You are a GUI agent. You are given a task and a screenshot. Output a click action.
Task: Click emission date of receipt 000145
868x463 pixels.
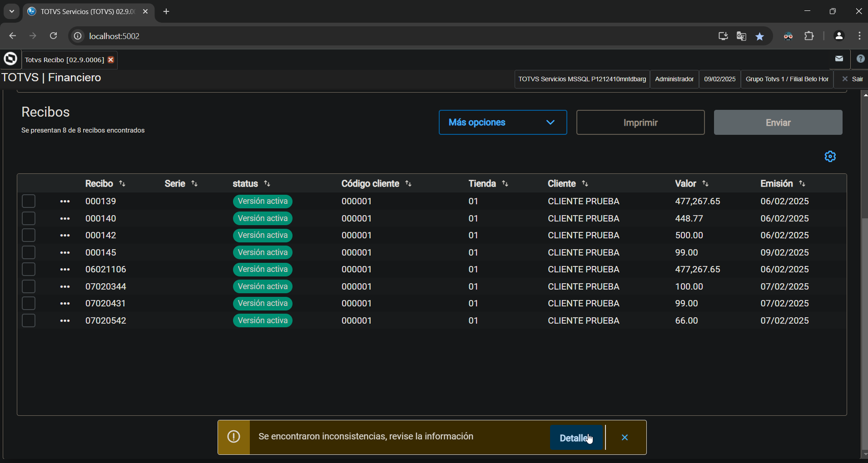coord(785,252)
